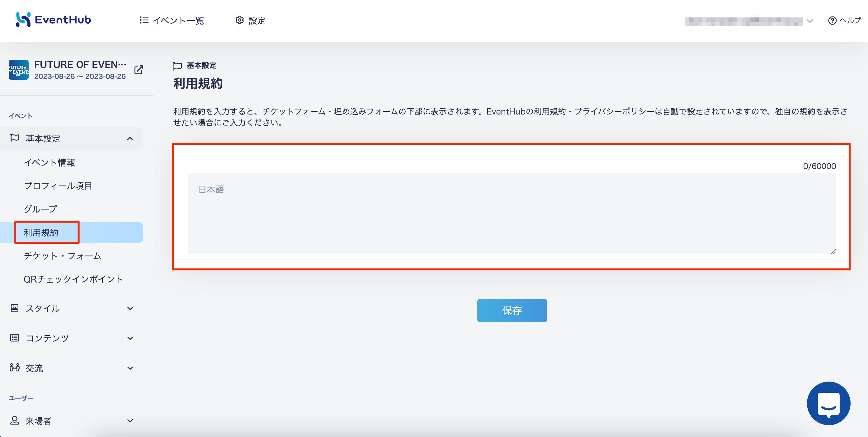
Task: Click the 0/60000 character counter
Action: pos(819,166)
